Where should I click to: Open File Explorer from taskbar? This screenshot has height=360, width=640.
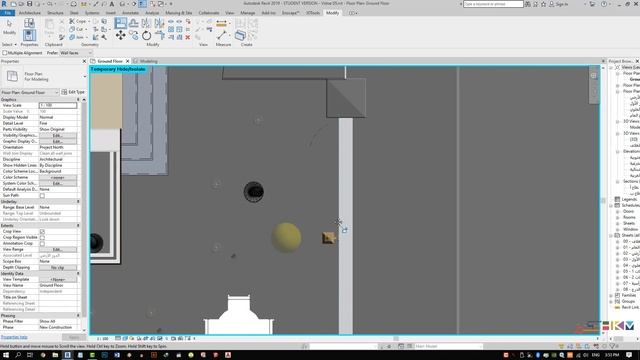click(x=55, y=355)
